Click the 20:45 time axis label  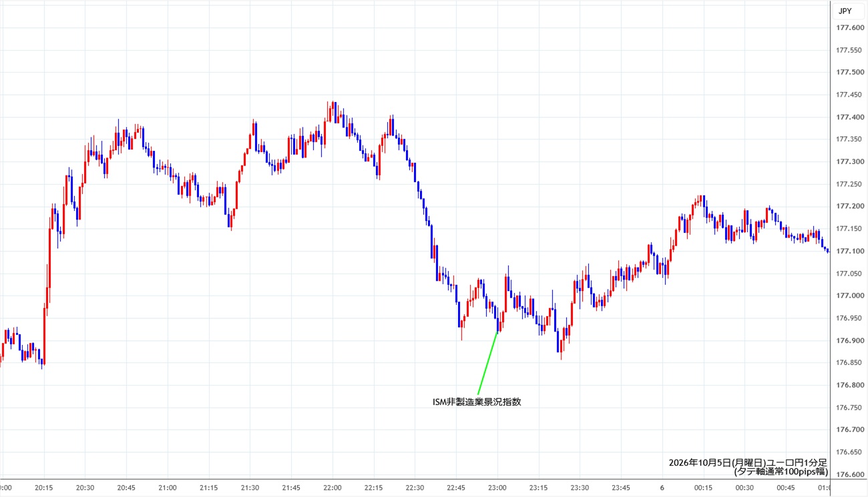coord(127,488)
